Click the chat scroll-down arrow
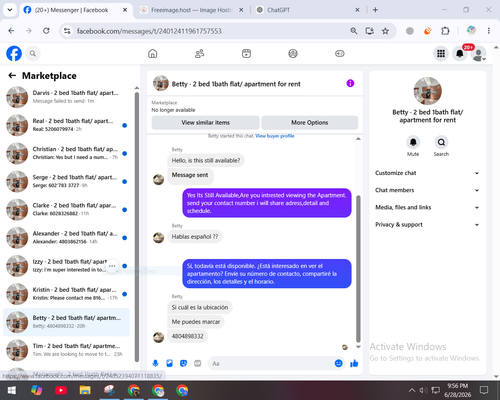The height and width of the screenshot is (400, 500). coord(358,347)
